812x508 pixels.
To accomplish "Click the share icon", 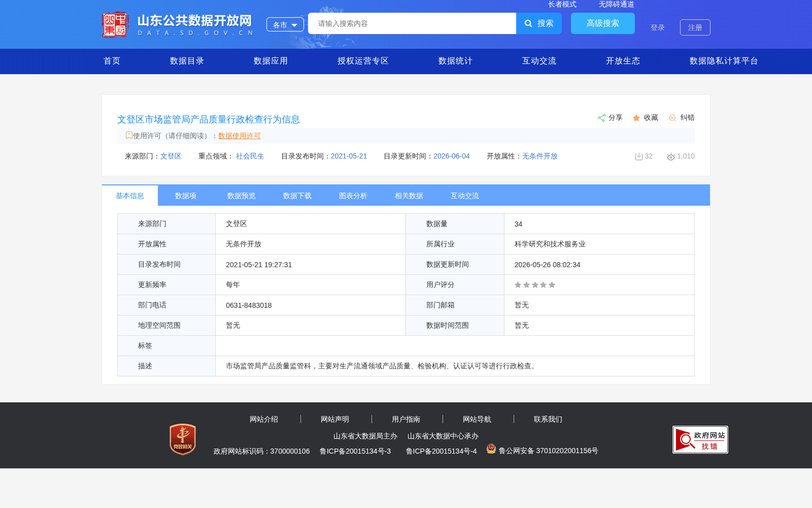I will tap(601, 118).
